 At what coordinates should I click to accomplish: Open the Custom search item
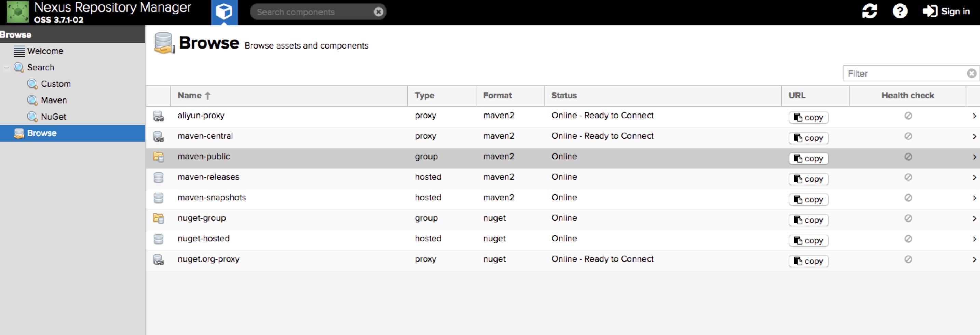56,84
